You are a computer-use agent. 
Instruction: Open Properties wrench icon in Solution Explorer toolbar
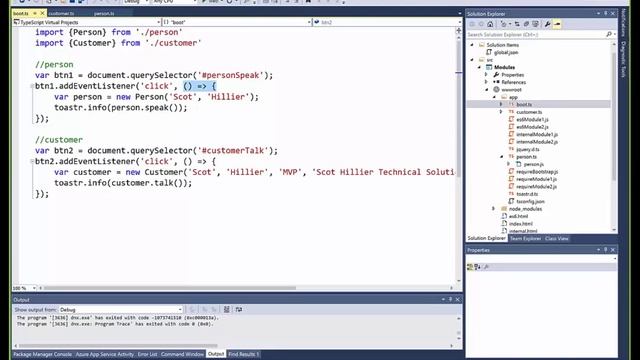coord(547,24)
